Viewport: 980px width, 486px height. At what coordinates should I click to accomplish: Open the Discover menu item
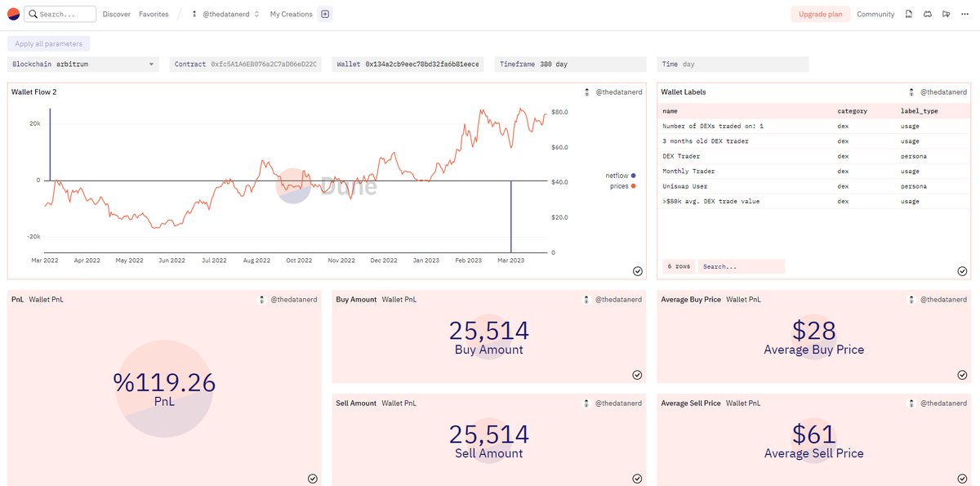click(117, 14)
